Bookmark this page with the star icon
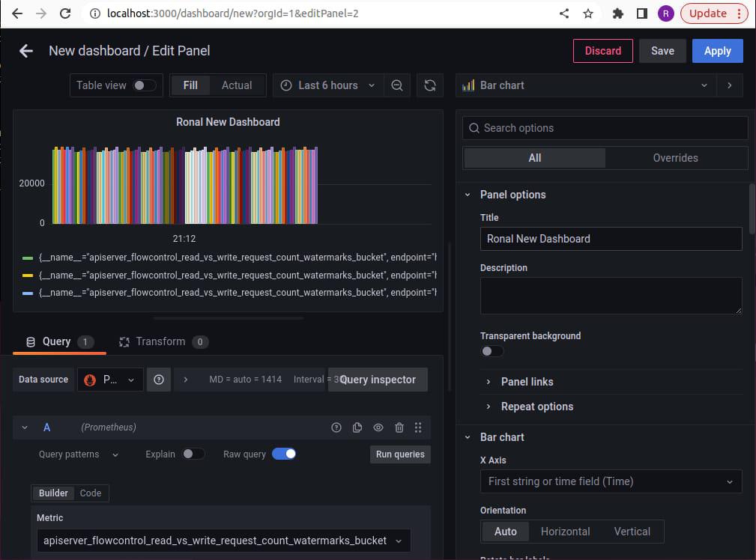 587,13
